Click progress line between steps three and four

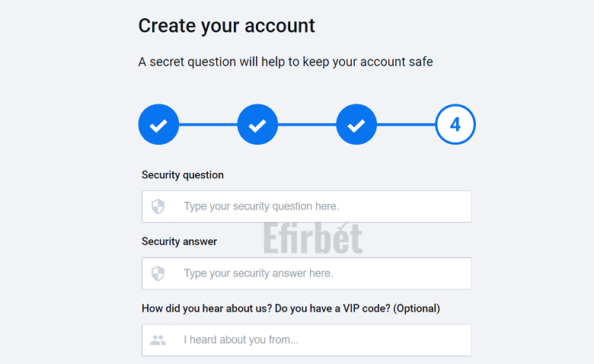[x=406, y=124]
